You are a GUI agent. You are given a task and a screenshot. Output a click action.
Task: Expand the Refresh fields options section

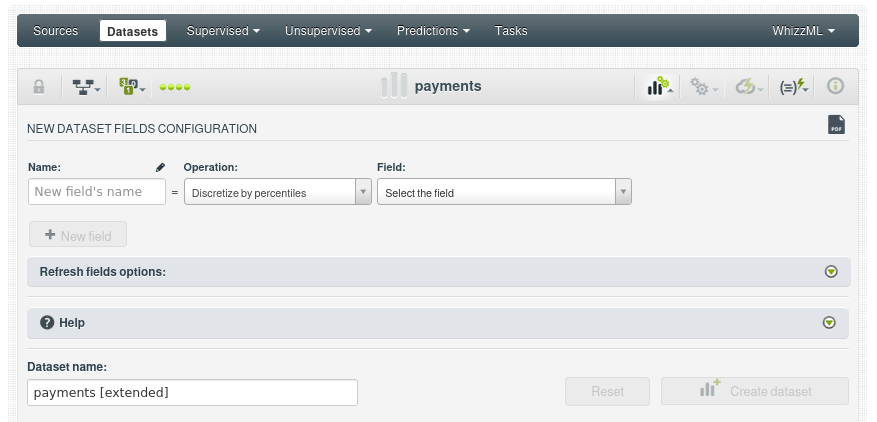[831, 272]
